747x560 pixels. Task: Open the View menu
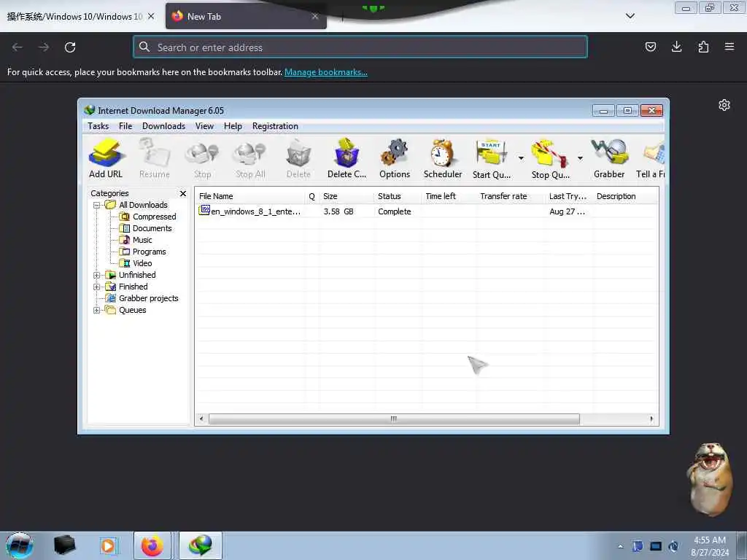204,126
